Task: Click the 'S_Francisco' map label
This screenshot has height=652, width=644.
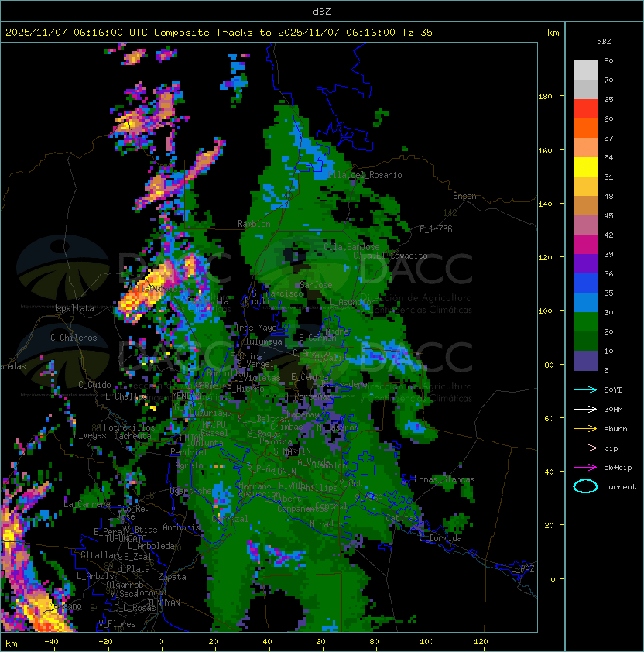Action: [x=278, y=293]
